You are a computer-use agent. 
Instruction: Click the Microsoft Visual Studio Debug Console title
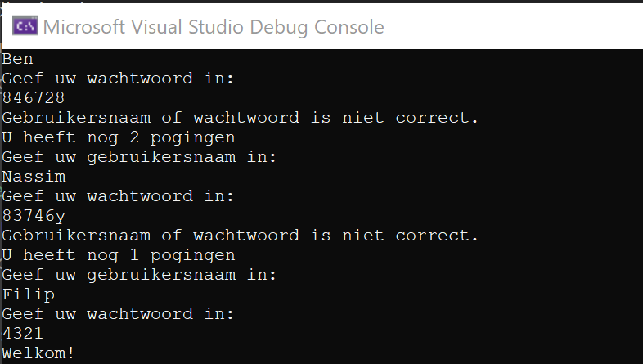pyautogui.click(x=213, y=27)
